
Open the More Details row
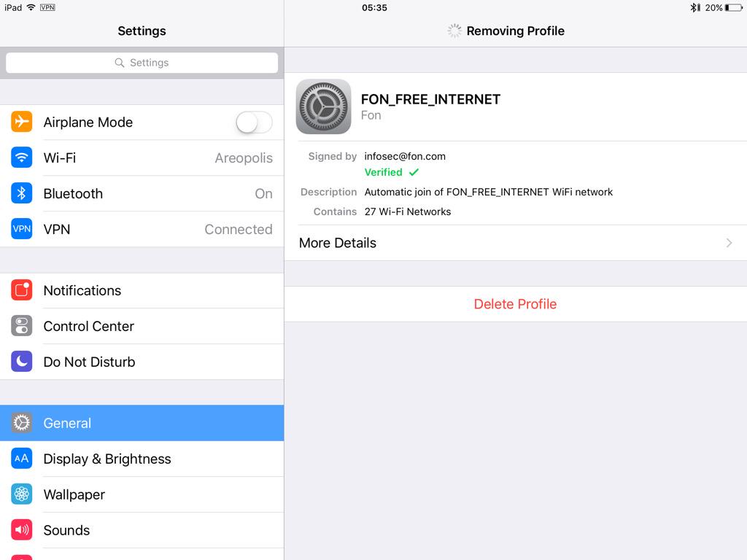point(516,243)
